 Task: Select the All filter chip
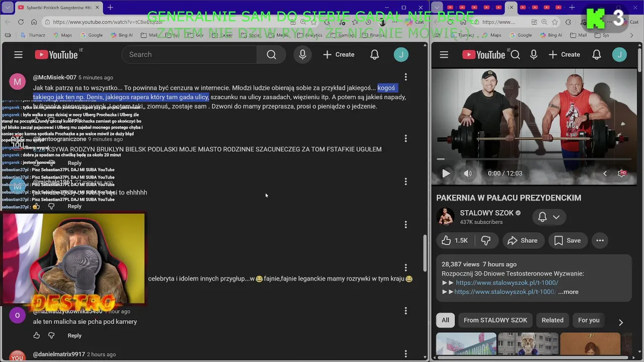click(x=445, y=320)
